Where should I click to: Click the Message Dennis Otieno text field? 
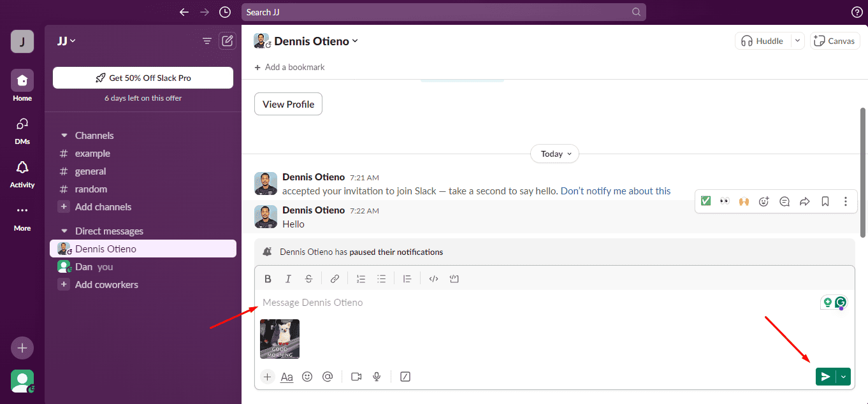click(x=539, y=303)
